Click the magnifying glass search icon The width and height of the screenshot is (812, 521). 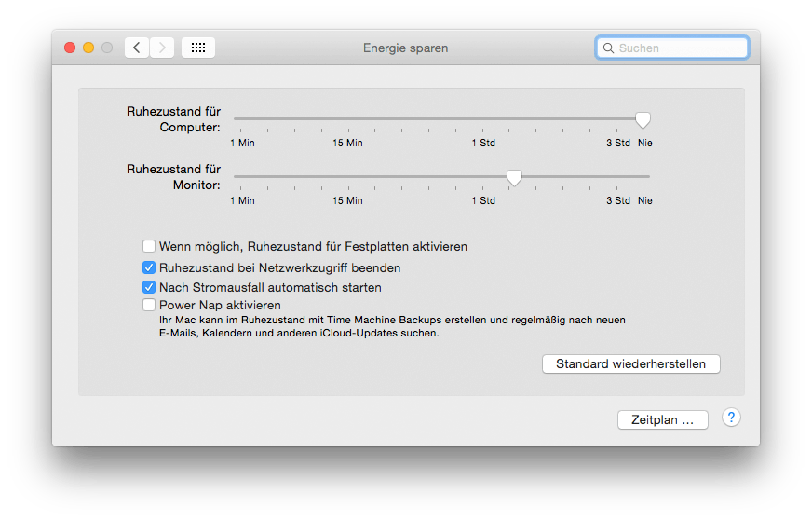coord(608,48)
